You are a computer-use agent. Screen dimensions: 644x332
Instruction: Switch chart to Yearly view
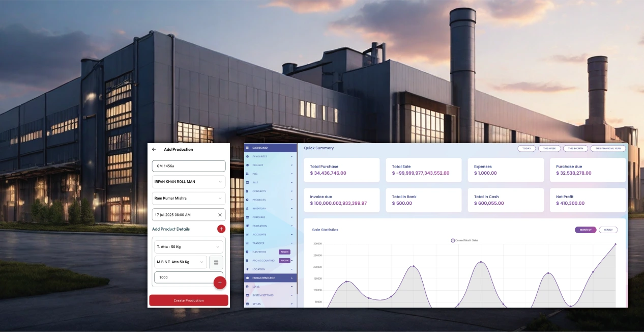(608, 230)
